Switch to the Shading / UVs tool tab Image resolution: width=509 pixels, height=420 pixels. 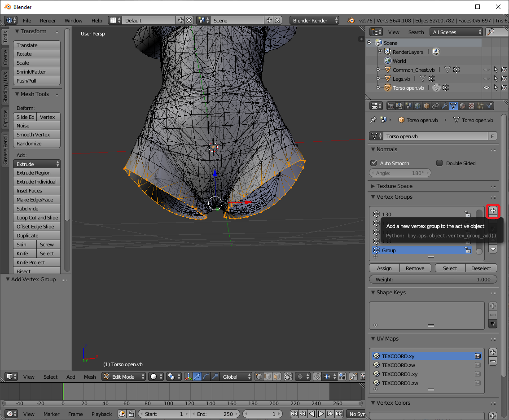pos(5,87)
